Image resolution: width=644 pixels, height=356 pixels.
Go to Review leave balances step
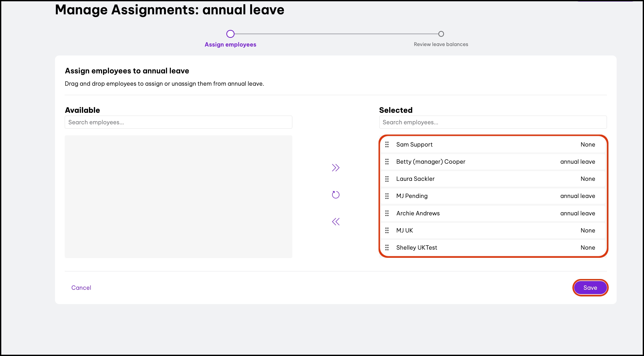pos(441,44)
